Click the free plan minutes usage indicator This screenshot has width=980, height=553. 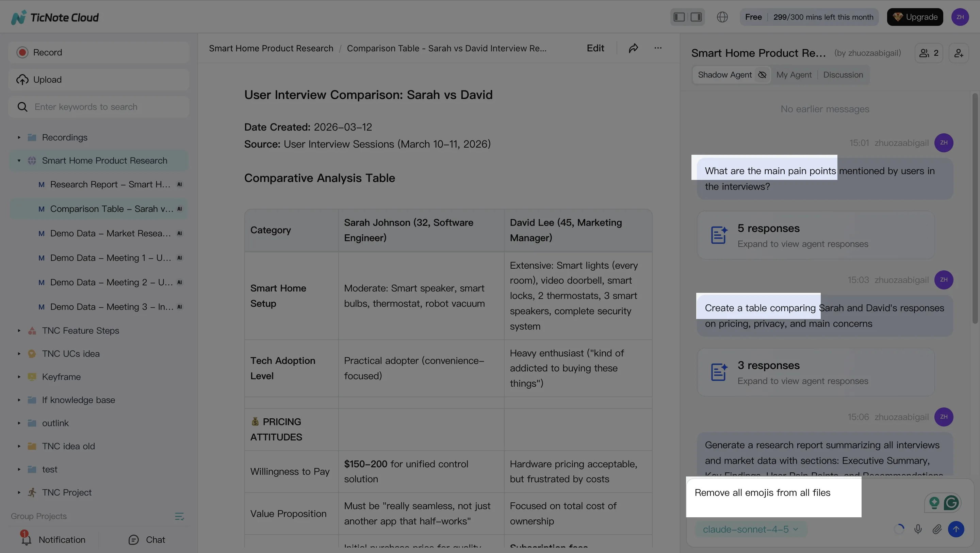(809, 17)
